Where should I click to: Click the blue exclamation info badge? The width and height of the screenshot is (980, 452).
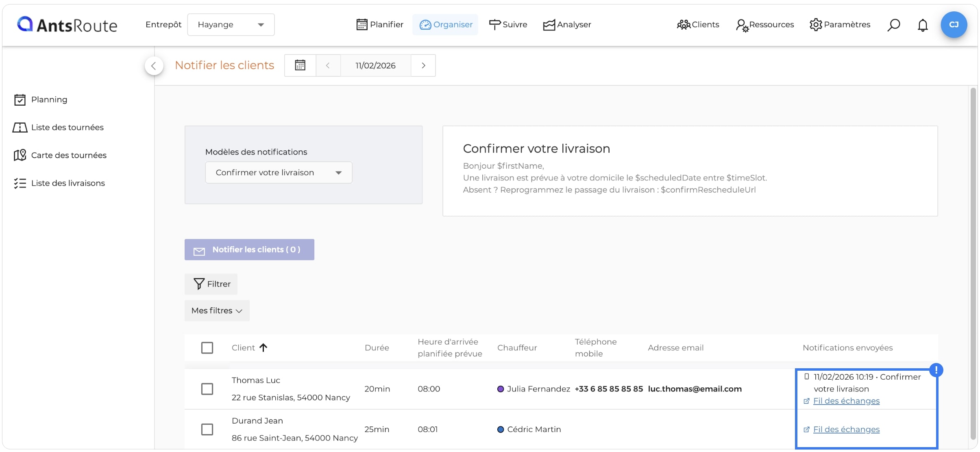[x=936, y=370]
